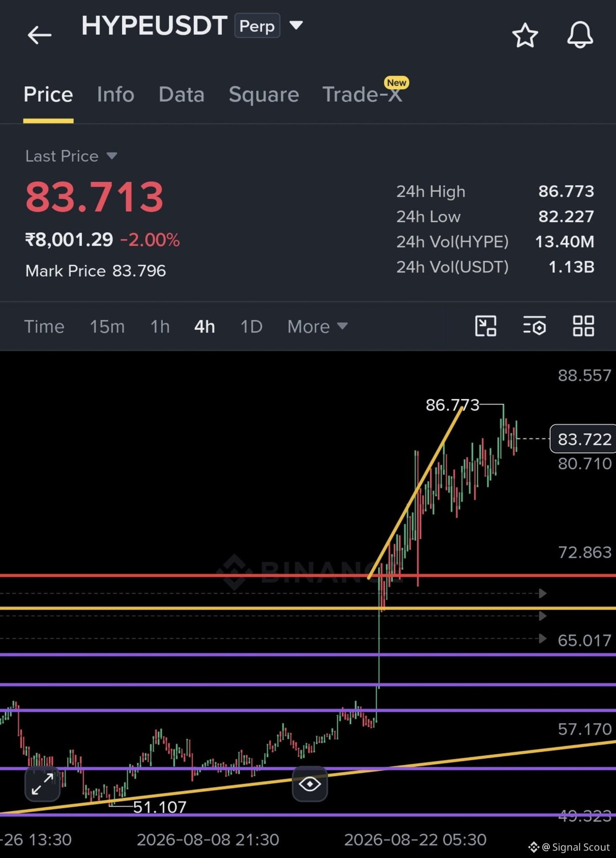Tap the HYPEUSDT symbol title
This screenshot has width=616, height=858.
(x=155, y=26)
